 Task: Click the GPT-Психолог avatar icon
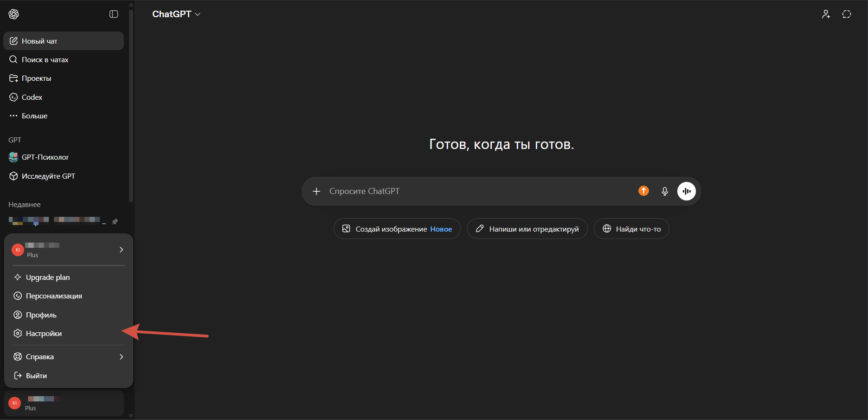[13, 157]
